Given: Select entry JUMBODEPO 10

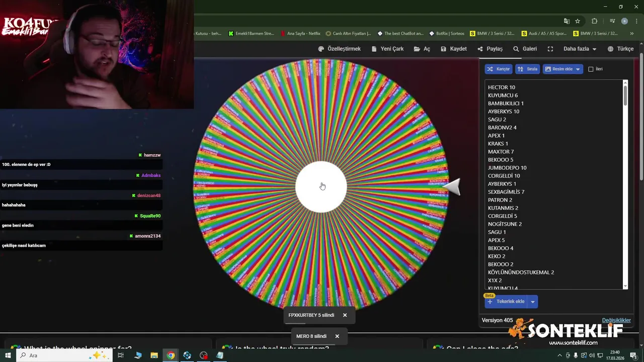Looking at the screenshot, I should click(x=507, y=168).
